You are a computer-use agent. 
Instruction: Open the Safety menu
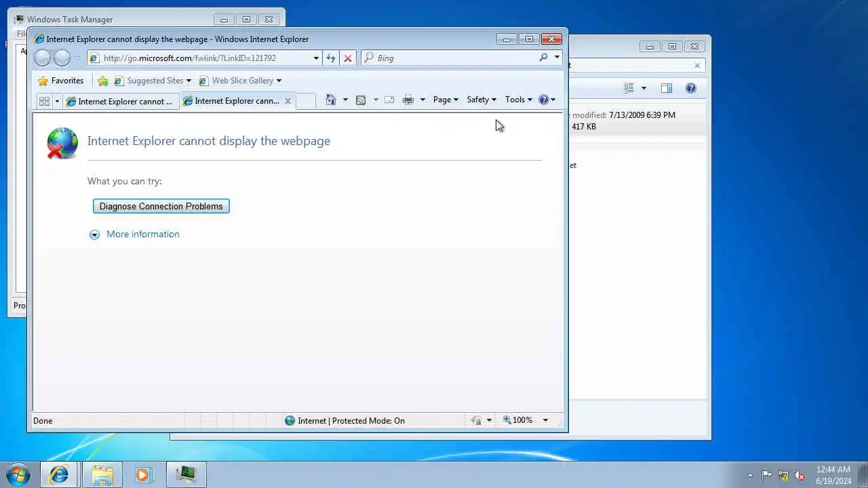coord(481,100)
